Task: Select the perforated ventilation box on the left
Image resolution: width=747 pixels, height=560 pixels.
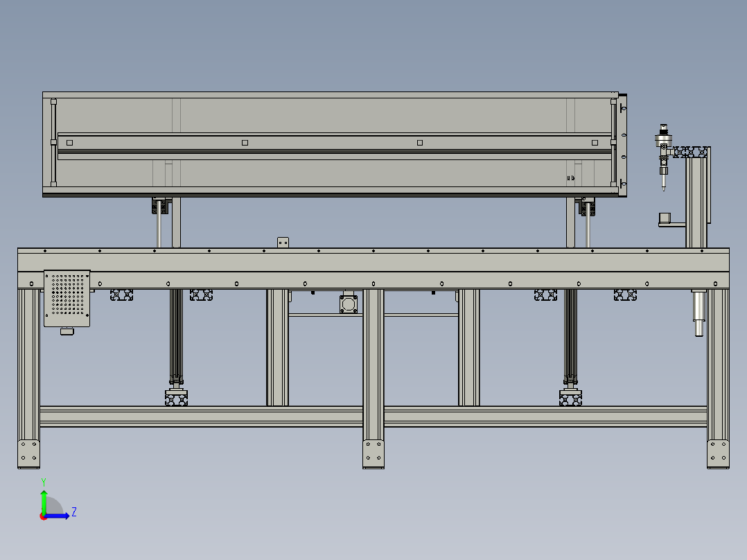Action: point(67,298)
